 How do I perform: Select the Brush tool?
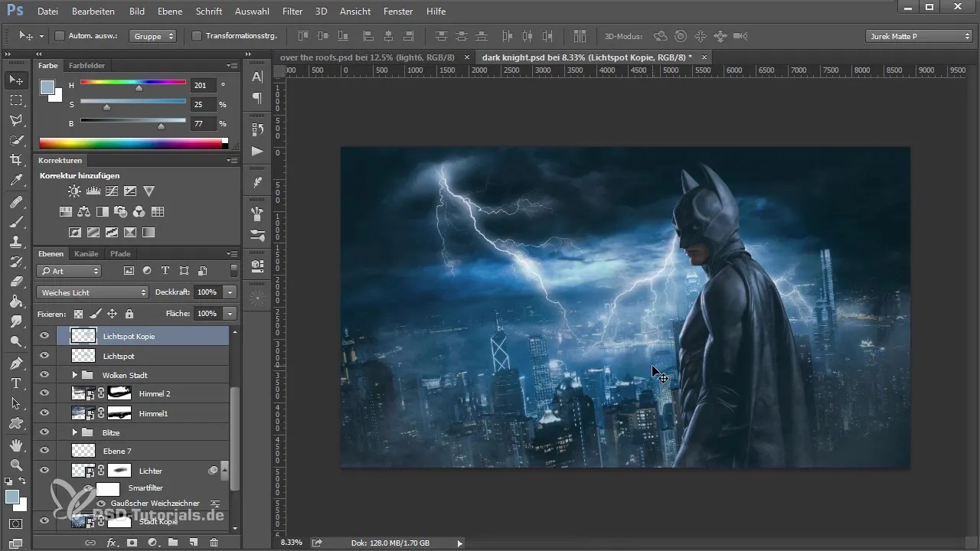tap(15, 222)
